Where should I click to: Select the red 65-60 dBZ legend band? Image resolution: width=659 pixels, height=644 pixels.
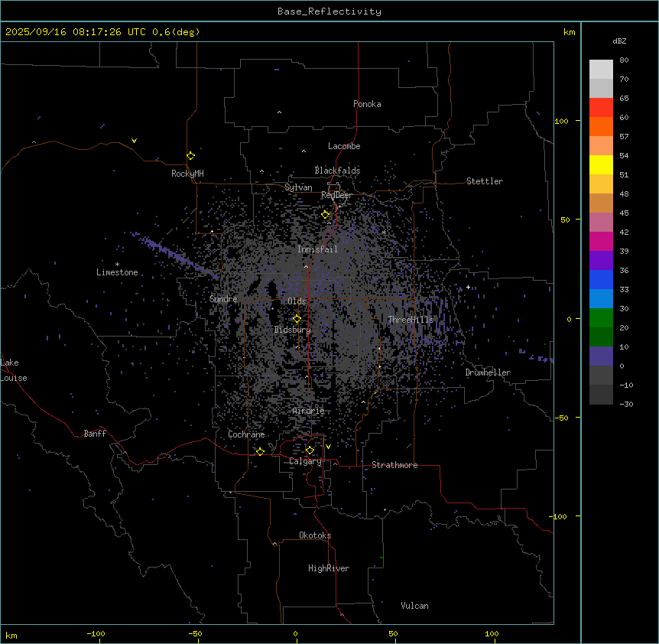(601, 107)
